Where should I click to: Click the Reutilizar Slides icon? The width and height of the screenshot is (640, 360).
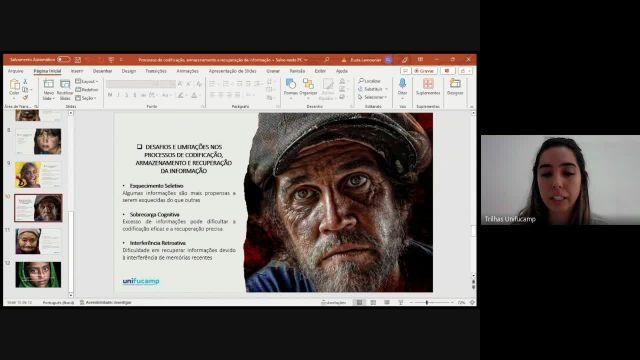(65, 90)
